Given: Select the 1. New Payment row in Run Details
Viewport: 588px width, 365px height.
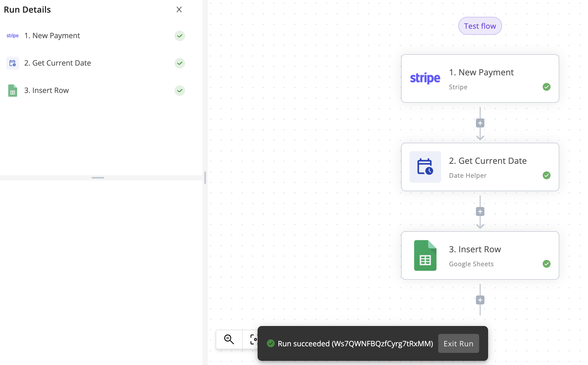Looking at the screenshot, I should point(96,36).
